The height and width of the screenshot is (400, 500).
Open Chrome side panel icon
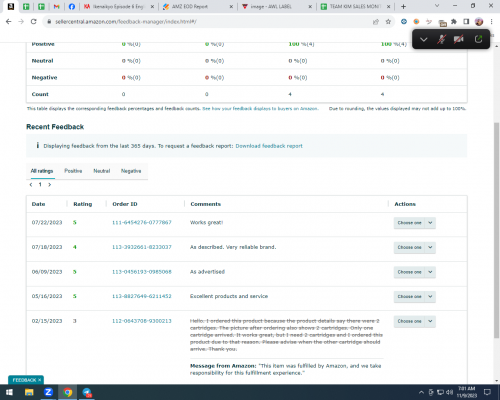pos(466,22)
